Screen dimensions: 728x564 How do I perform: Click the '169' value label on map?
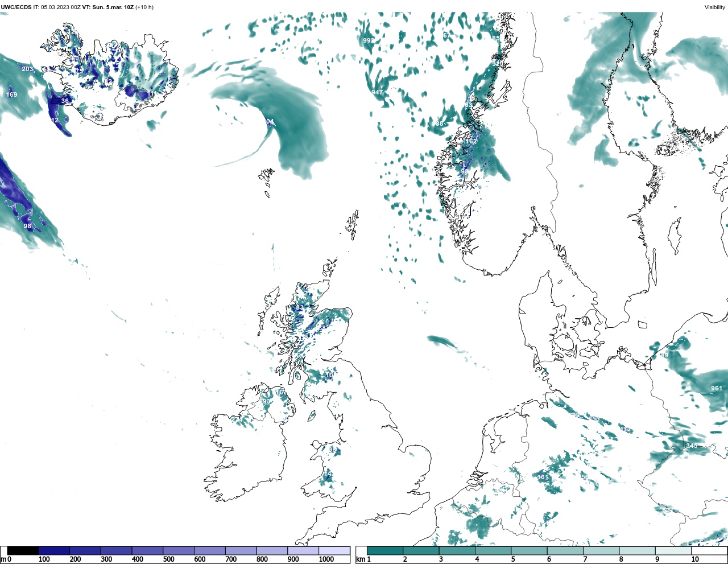pyautogui.click(x=11, y=94)
